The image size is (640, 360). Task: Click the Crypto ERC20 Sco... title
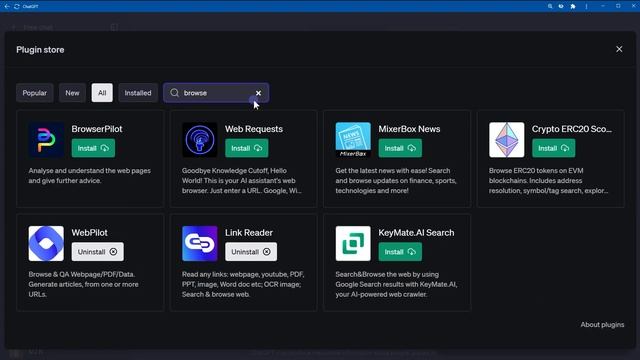click(x=571, y=129)
